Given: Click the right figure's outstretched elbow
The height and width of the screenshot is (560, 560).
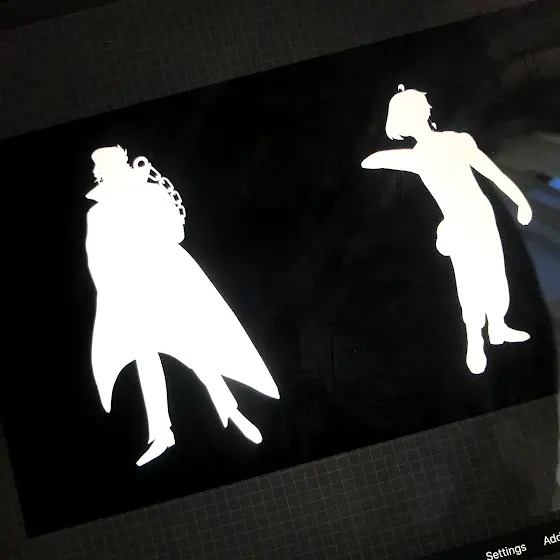Looking at the screenshot, I should [x=369, y=163].
